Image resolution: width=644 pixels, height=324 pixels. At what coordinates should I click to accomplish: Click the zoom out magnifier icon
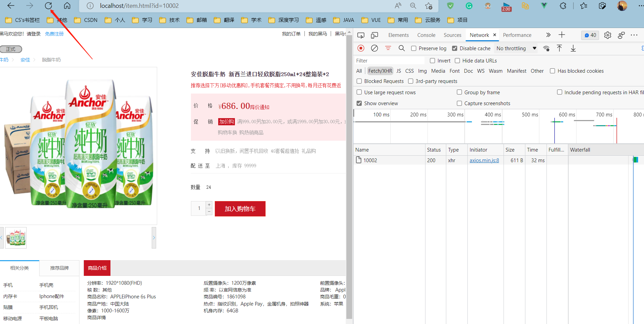coord(413,6)
